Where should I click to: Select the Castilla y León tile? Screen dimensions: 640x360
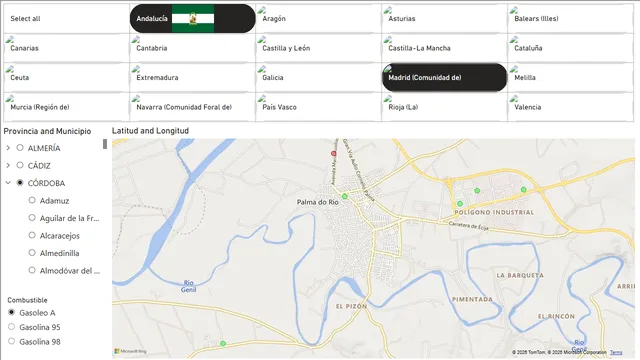pyautogui.click(x=318, y=48)
